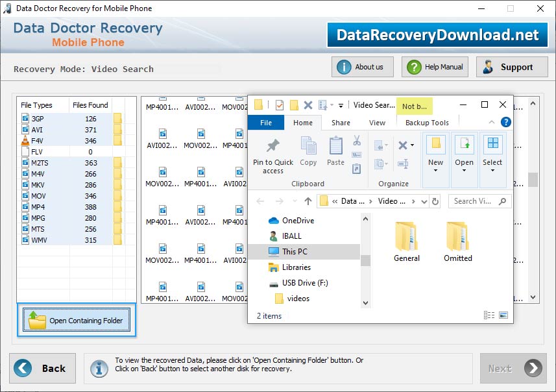Click scroll down arrow of navigation pane

pyautogui.click(x=365, y=303)
